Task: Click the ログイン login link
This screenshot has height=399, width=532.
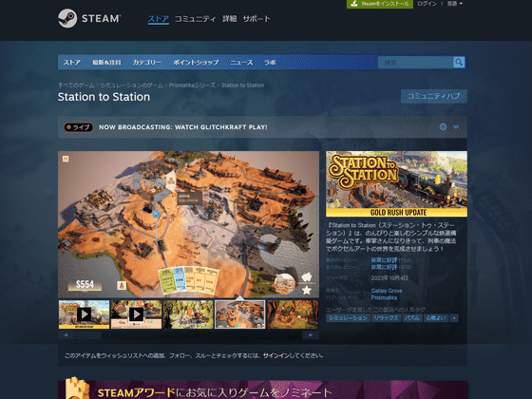Action: pyautogui.click(x=427, y=4)
